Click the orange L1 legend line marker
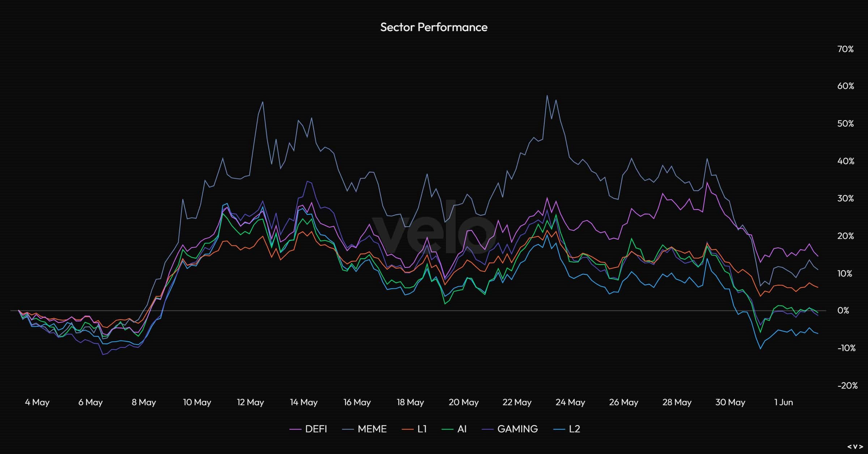This screenshot has height=454, width=868. point(408,429)
